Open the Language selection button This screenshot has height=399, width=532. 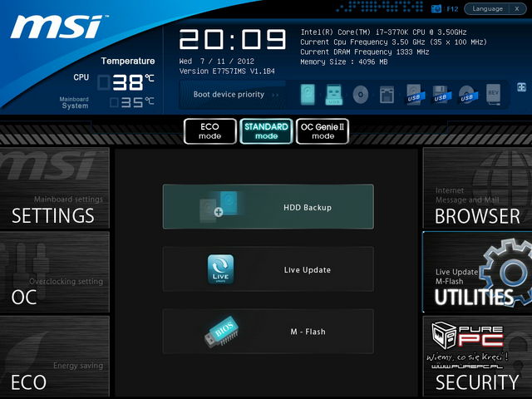point(487,9)
